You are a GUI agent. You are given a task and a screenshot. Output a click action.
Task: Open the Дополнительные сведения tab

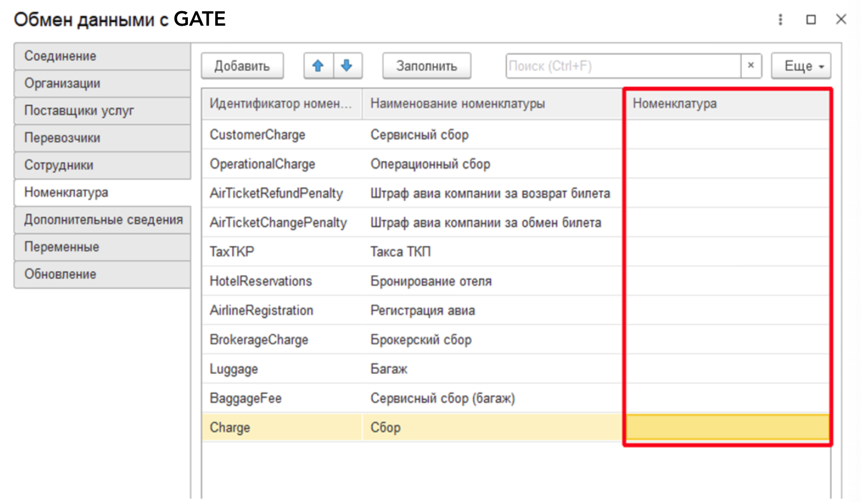point(102,220)
